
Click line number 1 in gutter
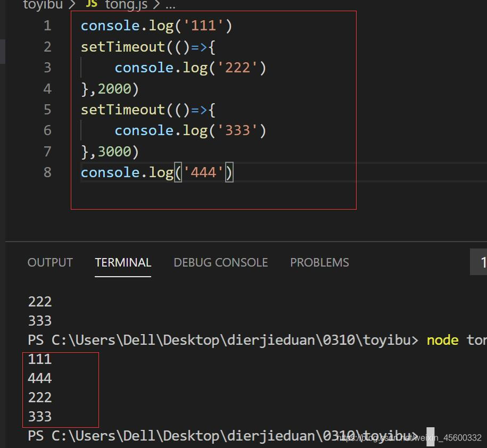[47, 26]
